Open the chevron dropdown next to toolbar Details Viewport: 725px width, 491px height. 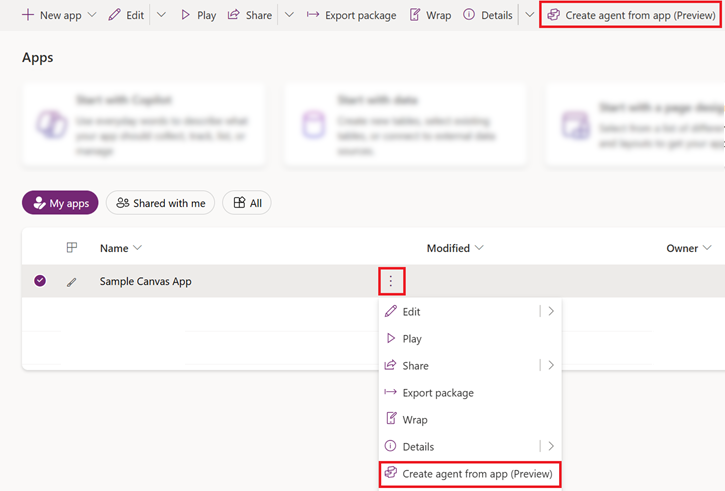(529, 15)
